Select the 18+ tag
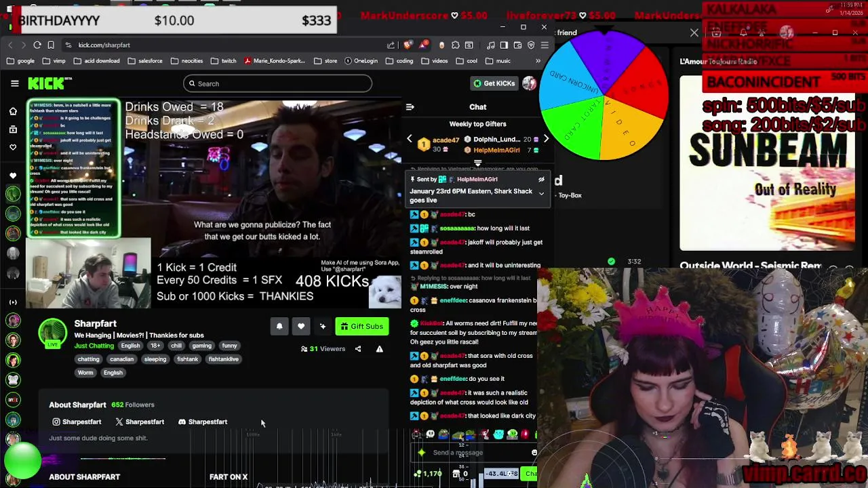 pyautogui.click(x=155, y=346)
